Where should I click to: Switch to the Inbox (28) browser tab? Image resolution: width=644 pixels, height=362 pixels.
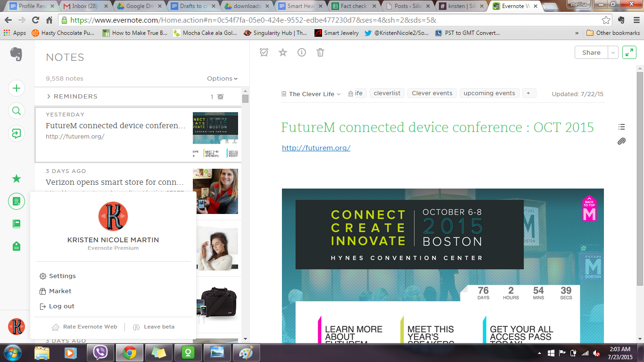[x=85, y=6]
